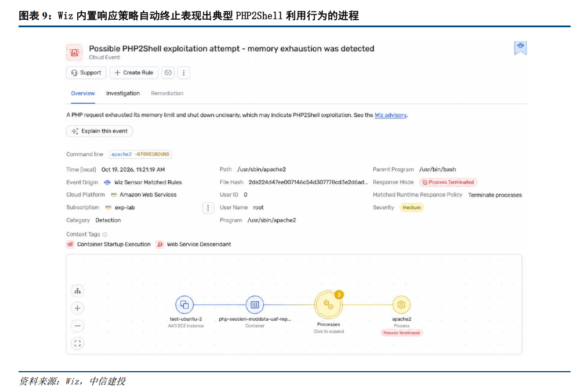588x392 pixels.
Task: Click the time value Oct 19, 2026
Action: 133,169
